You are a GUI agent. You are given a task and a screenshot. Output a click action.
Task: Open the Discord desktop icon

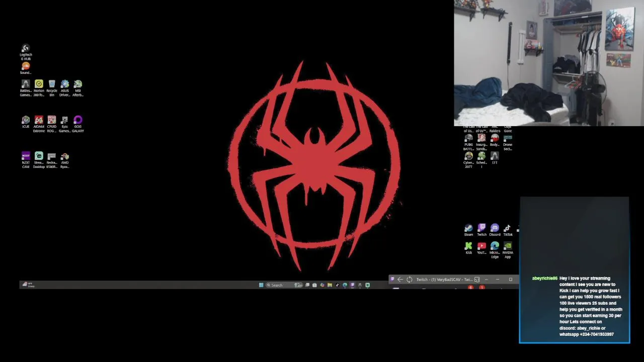tap(495, 230)
